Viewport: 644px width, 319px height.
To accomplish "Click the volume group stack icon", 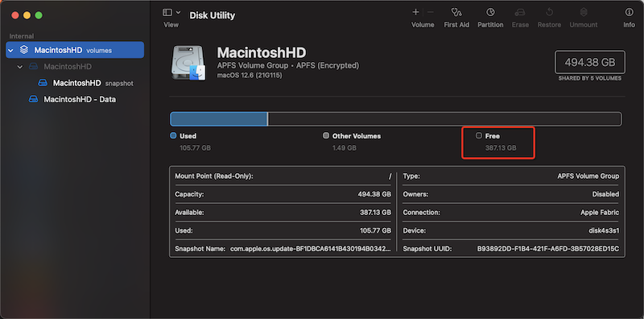I will point(24,50).
